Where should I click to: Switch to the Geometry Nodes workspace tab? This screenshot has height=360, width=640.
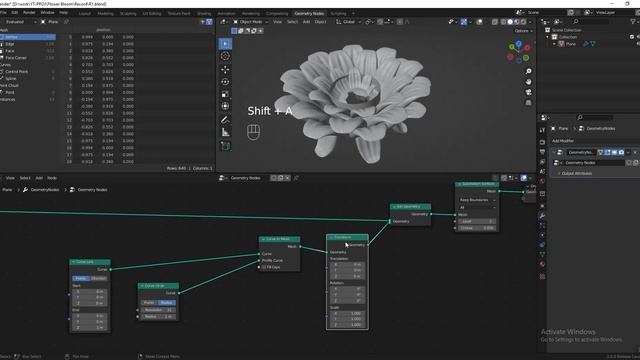309,13
